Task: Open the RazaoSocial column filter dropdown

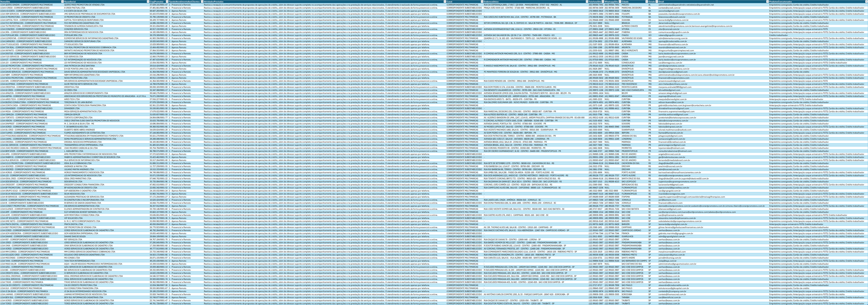Action: click(148, 2)
